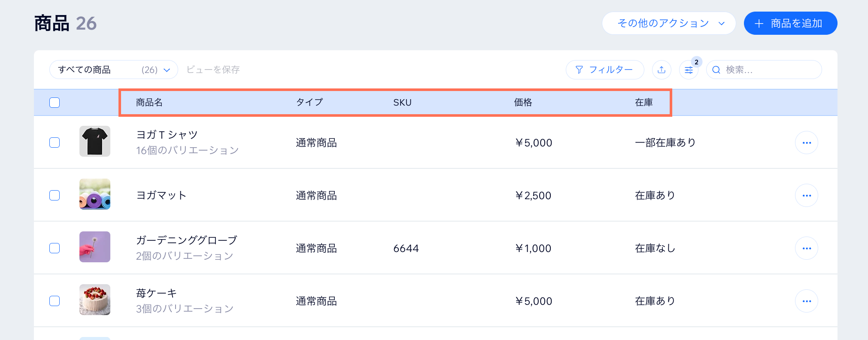Open more actions for ヨガマット row
868x340 pixels.
[x=807, y=195]
